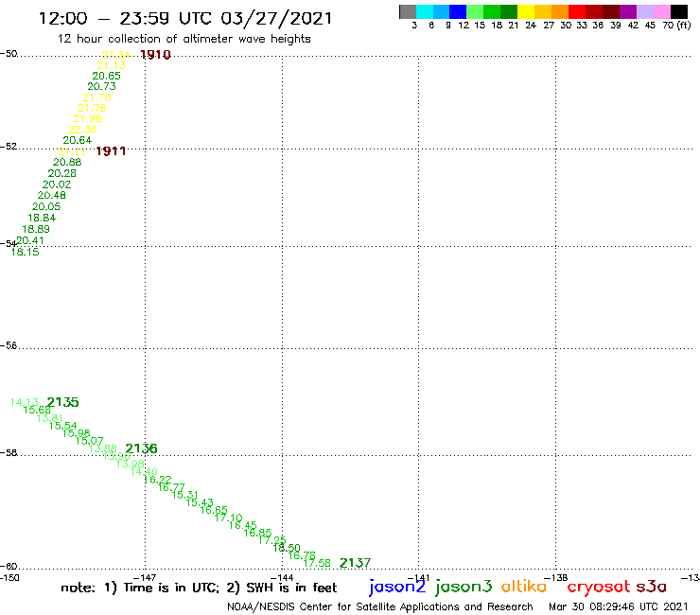Click the light green wave height 14.13
Image resolution: width=700 pixels, height=615 pixels.
coord(24,402)
